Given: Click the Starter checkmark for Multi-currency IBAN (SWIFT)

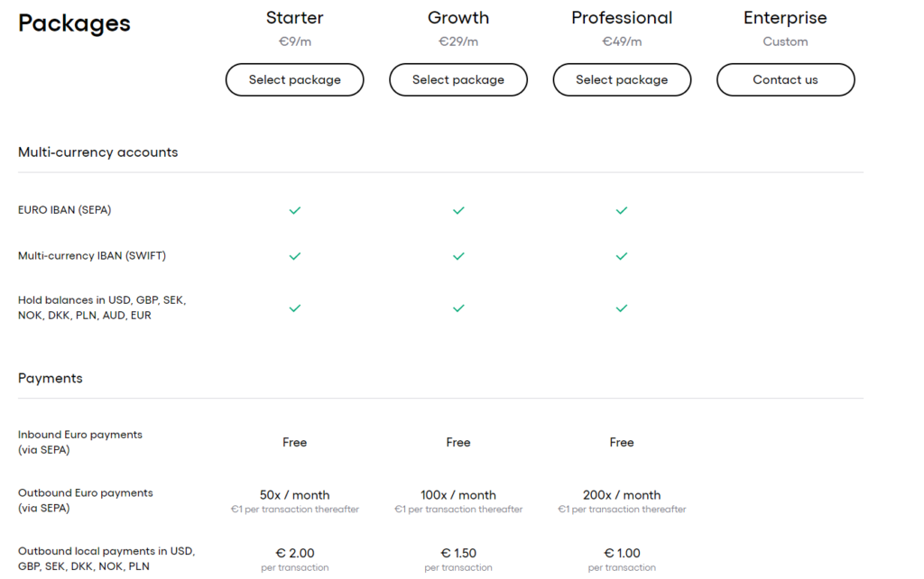Looking at the screenshot, I should [294, 256].
